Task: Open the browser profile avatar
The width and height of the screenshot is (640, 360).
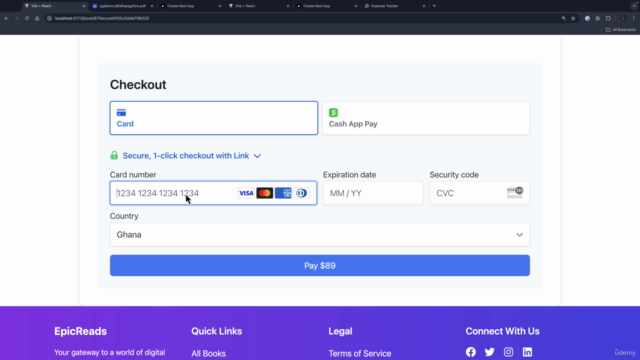Action: point(623,18)
